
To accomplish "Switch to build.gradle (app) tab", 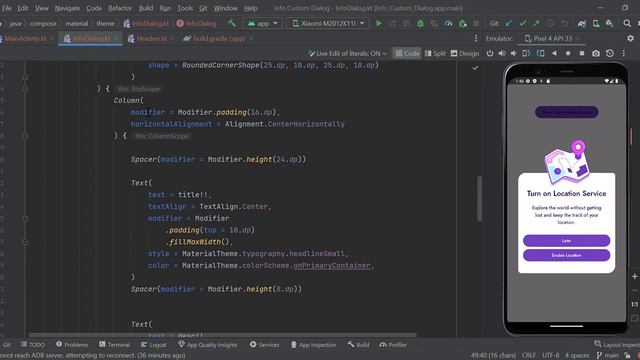I will tap(219, 38).
